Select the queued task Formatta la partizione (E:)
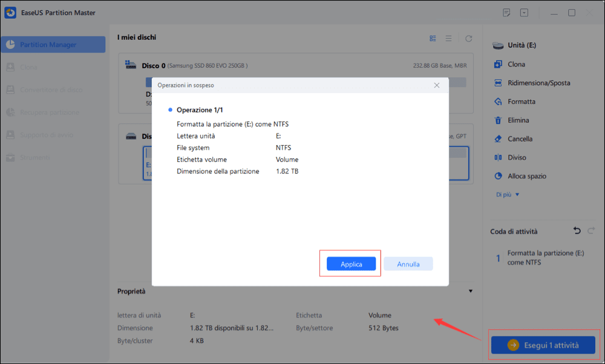 pos(545,258)
